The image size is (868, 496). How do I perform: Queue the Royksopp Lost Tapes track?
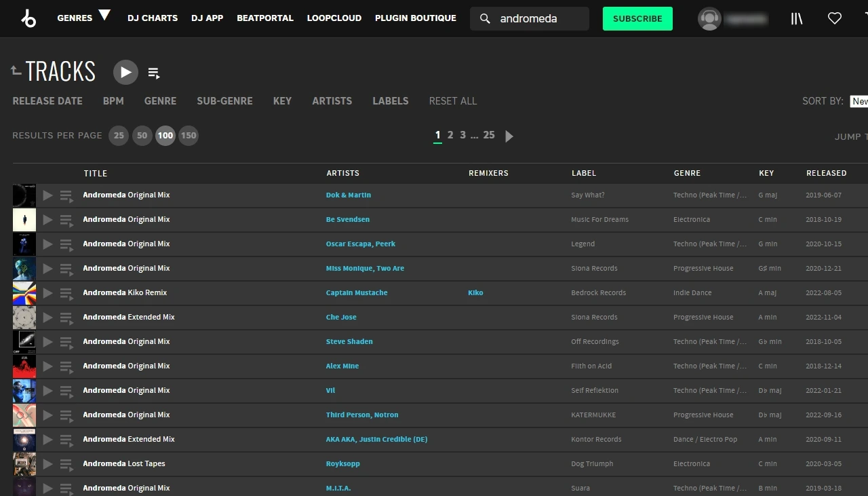click(66, 465)
